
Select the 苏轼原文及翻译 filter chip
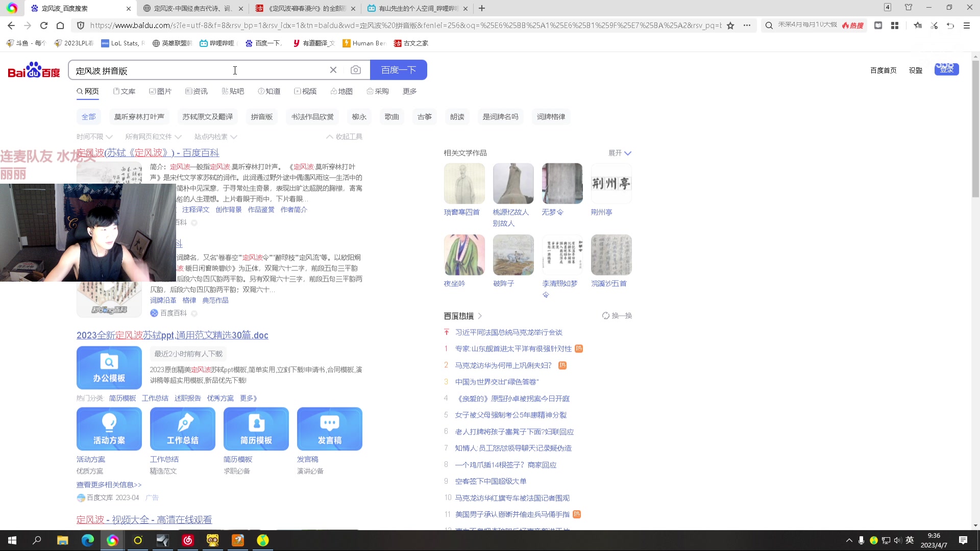tap(208, 117)
